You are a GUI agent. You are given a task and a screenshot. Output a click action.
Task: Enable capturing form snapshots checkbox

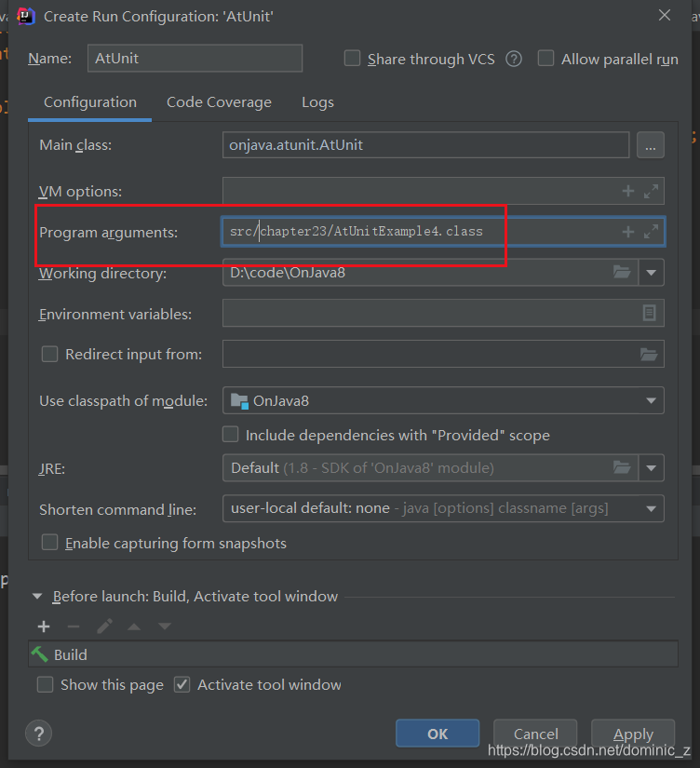(x=49, y=543)
